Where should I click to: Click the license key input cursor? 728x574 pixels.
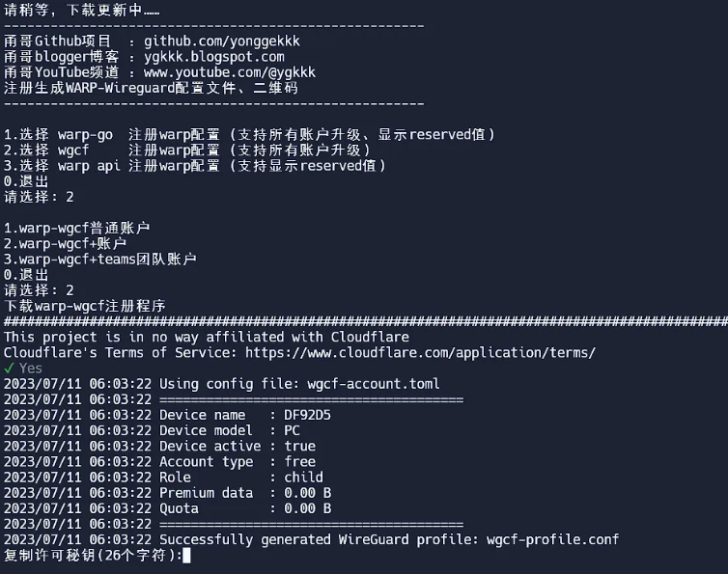[186, 555]
